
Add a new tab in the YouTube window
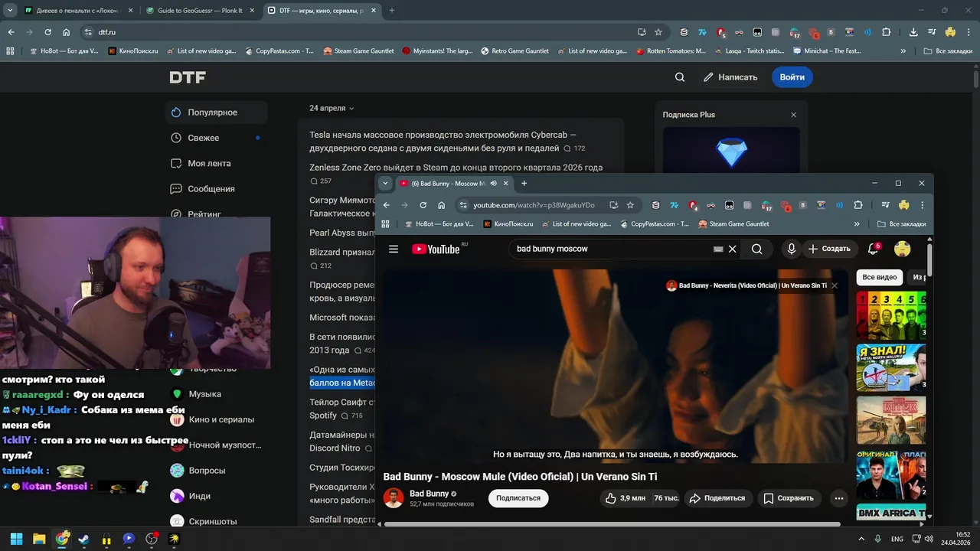tap(524, 184)
